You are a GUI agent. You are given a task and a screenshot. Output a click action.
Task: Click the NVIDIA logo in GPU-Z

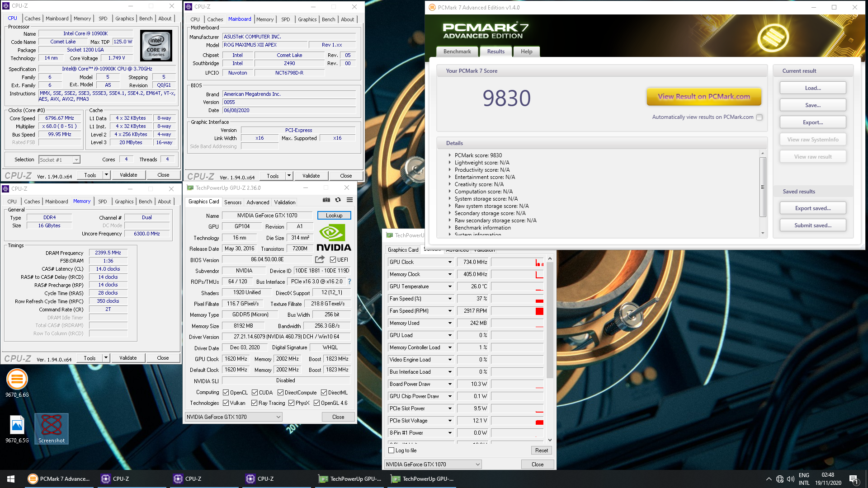click(334, 238)
